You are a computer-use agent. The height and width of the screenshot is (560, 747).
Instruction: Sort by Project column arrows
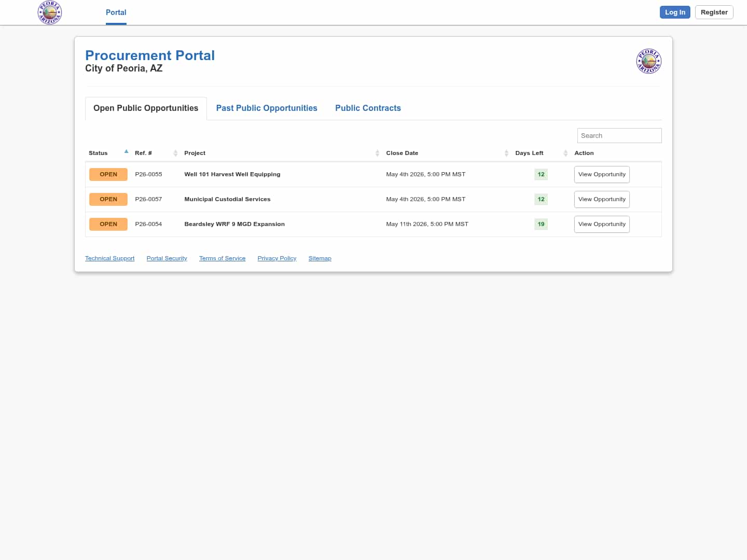[x=377, y=153]
